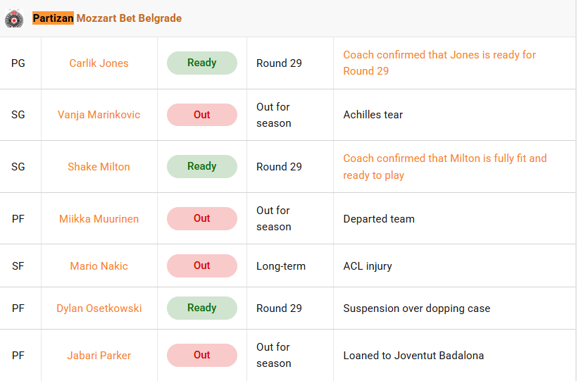Click the Ready status for Shake Milton
Viewport: 588px width, 381px height.
coord(201,166)
